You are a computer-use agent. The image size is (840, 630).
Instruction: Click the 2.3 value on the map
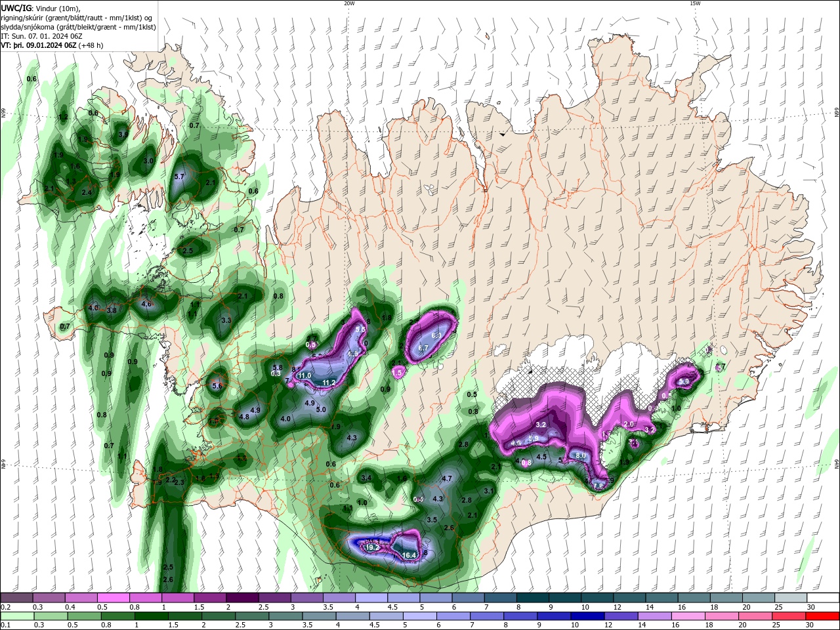click(178, 482)
